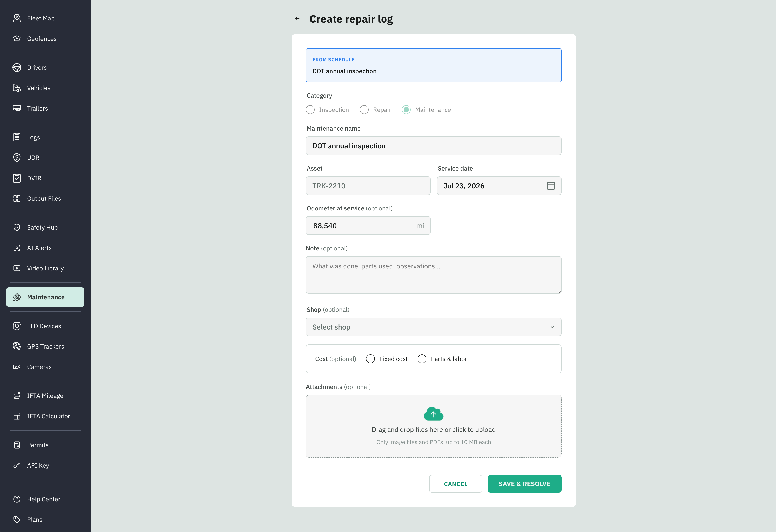776x532 pixels.
Task: Click the back arrow beside Create repair log
Action: click(x=297, y=19)
